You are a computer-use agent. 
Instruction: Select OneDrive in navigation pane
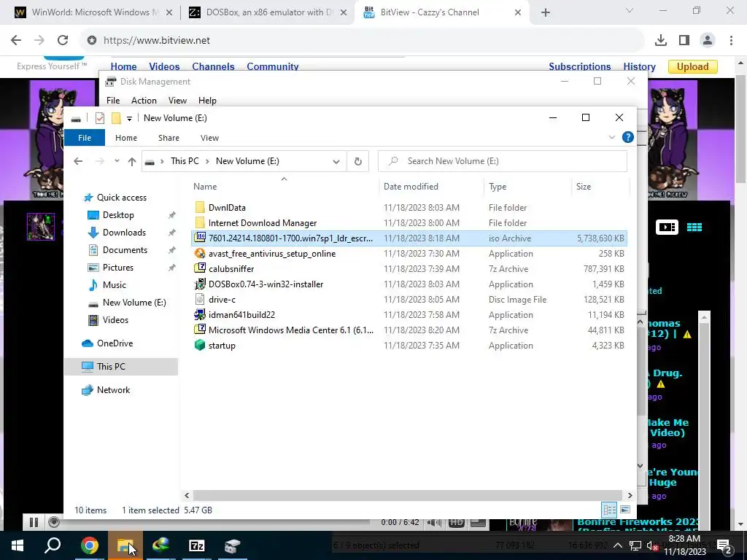point(115,343)
